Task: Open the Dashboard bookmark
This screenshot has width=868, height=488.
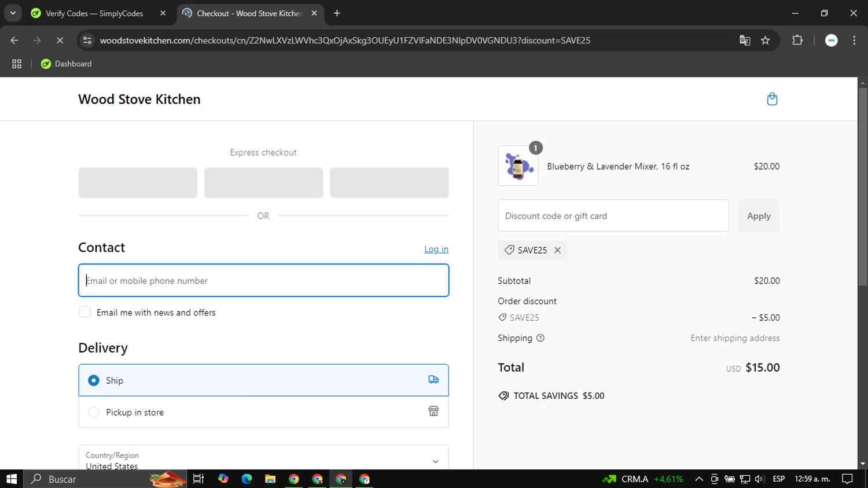Action: (67, 64)
